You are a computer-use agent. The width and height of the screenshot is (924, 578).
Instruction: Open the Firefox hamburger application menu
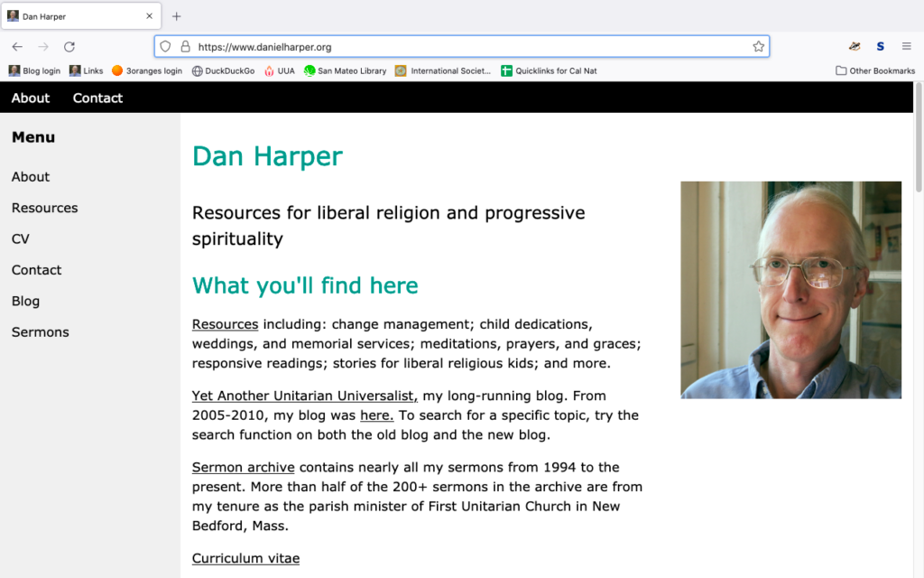tap(906, 47)
